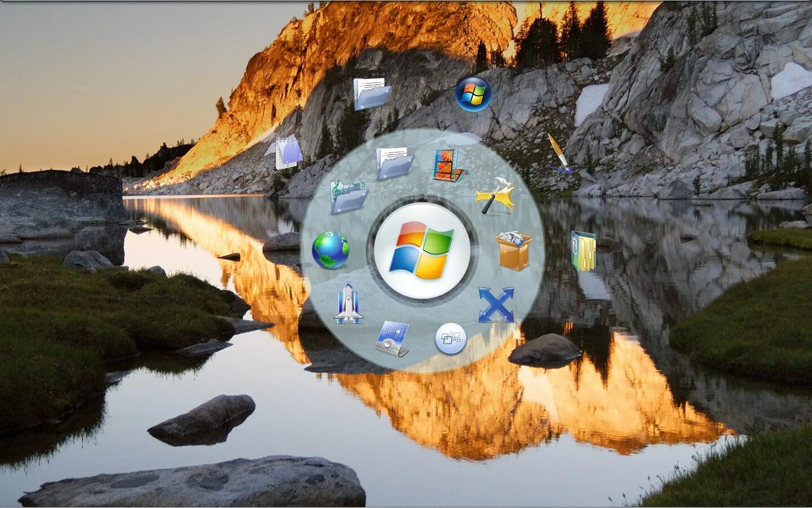This screenshot has height=508, width=812.
Task: Open the cardboard box of files icon
Action: click(514, 251)
